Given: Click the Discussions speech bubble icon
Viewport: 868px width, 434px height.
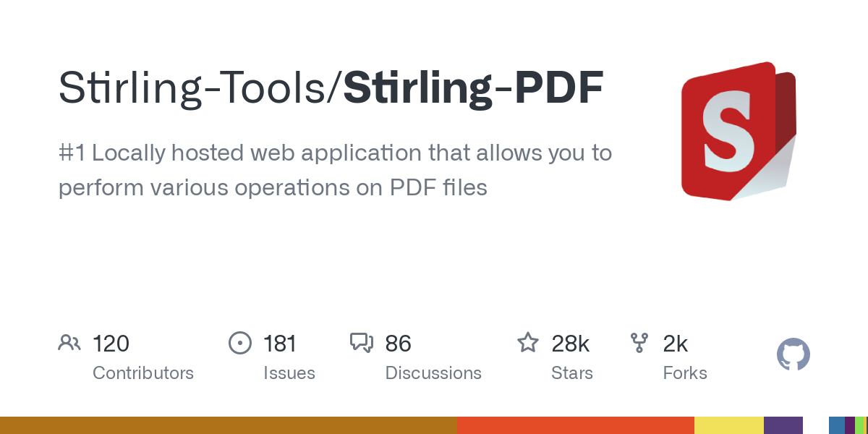Looking at the screenshot, I should 361,343.
